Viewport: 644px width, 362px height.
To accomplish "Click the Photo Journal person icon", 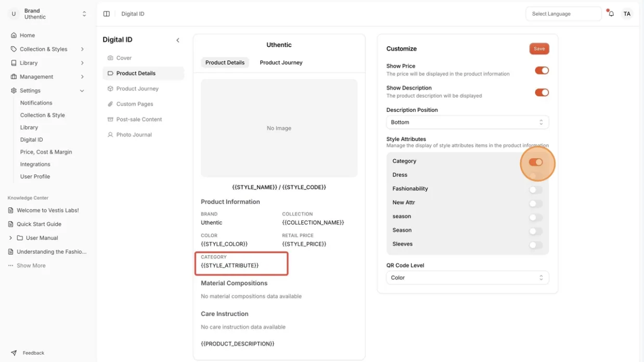I will click(x=110, y=135).
